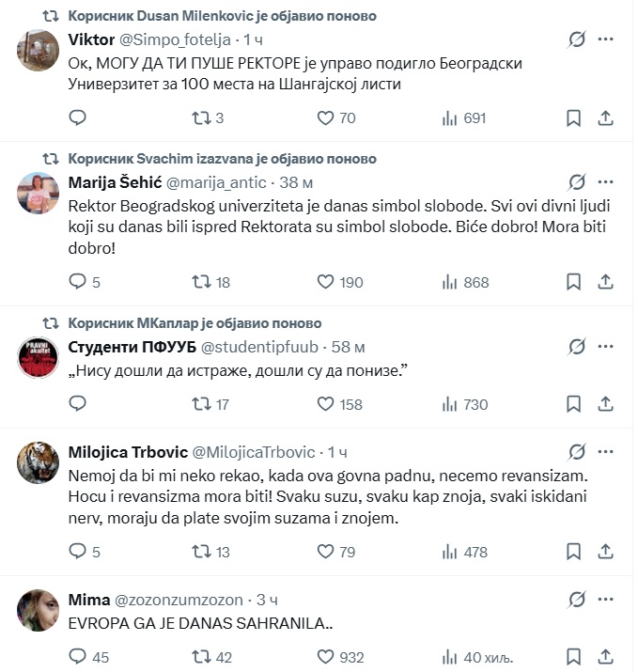Open three-dot menu on Milojica Trbovic's tweet
The height and width of the screenshot is (672, 638).
[605, 452]
